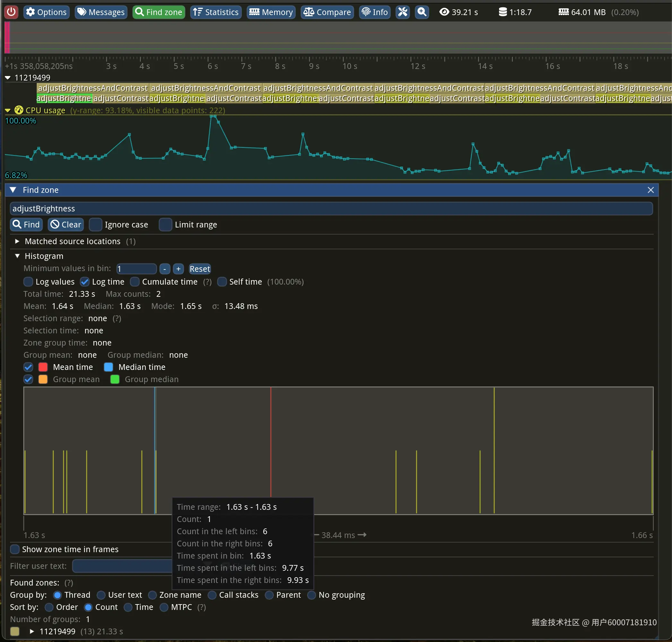The height and width of the screenshot is (642, 672).
Task: Open the Messages tag button
Action: coord(101,12)
